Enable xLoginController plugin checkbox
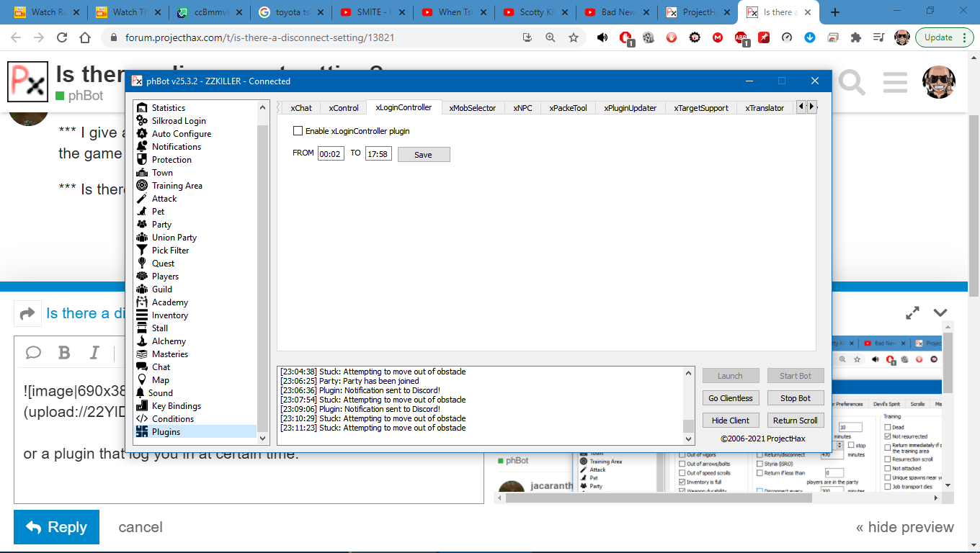Screen dimensions: 980x553 click(298, 131)
